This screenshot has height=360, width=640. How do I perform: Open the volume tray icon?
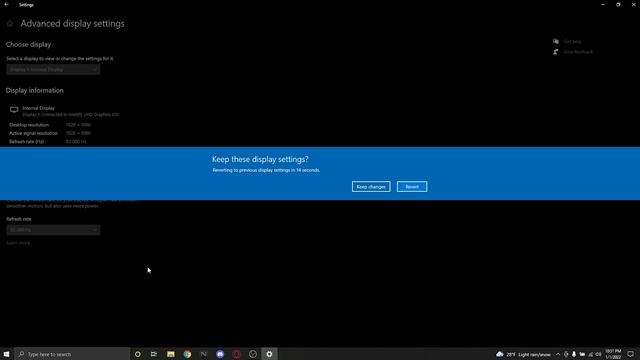(x=598, y=354)
